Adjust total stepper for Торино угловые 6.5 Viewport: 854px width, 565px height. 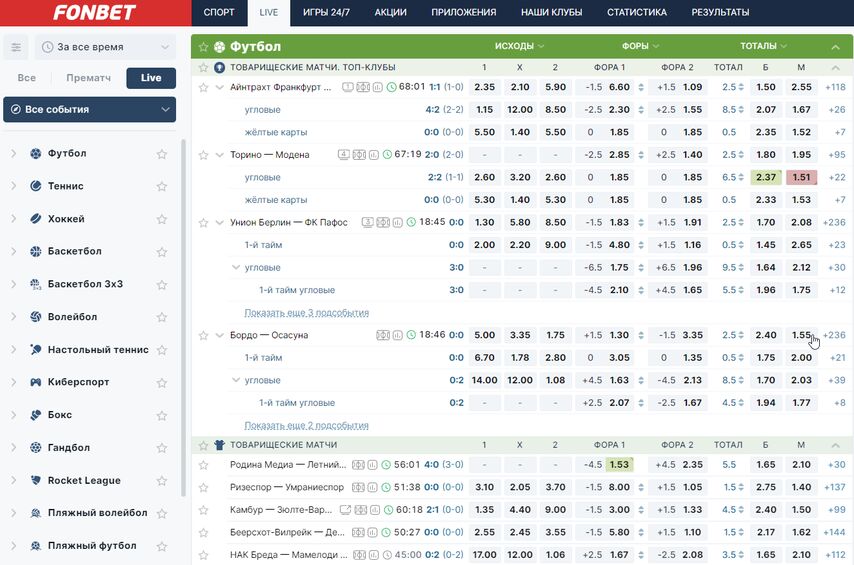(741, 178)
